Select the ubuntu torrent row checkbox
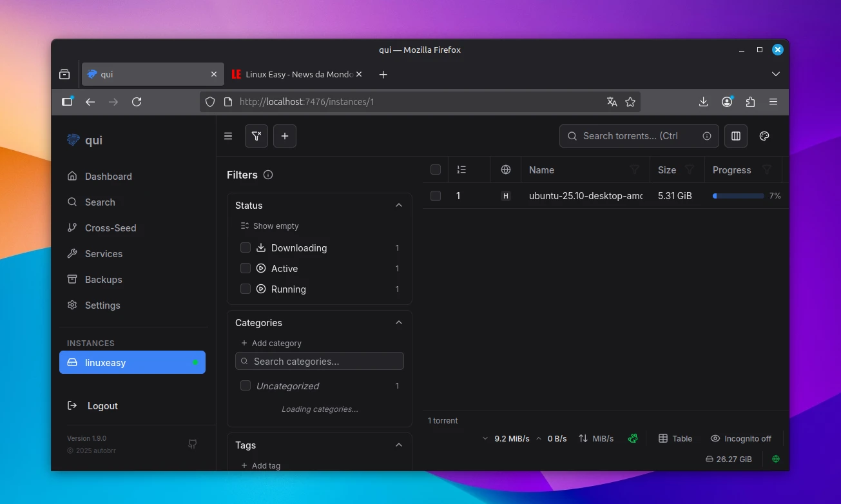The width and height of the screenshot is (841, 504). click(x=436, y=196)
